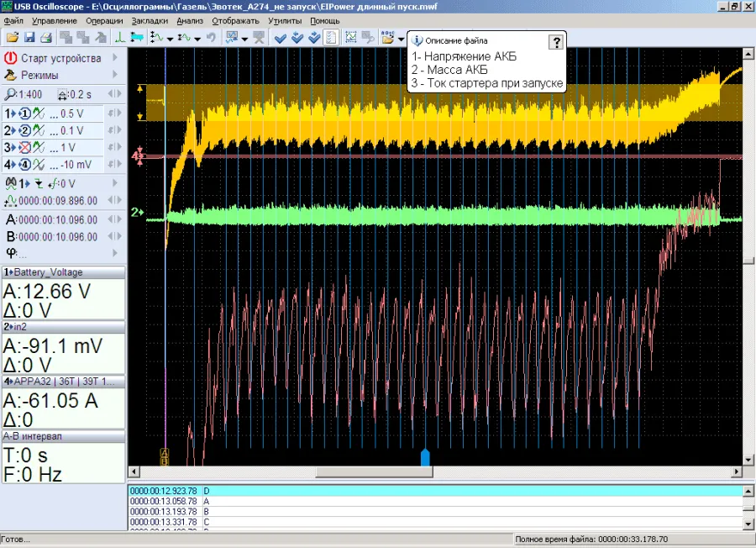Viewport: 756px width, 548px height.
Task: Enable crossed-out channel 3 hexagon
Action: point(24,148)
